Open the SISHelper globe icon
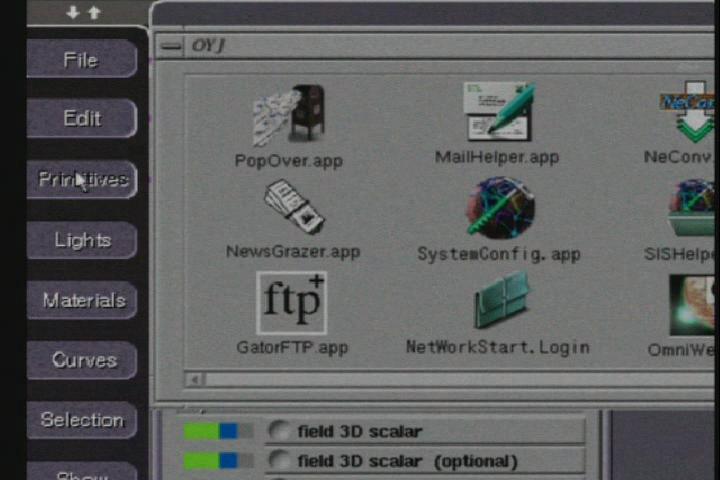 pos(693,208)
